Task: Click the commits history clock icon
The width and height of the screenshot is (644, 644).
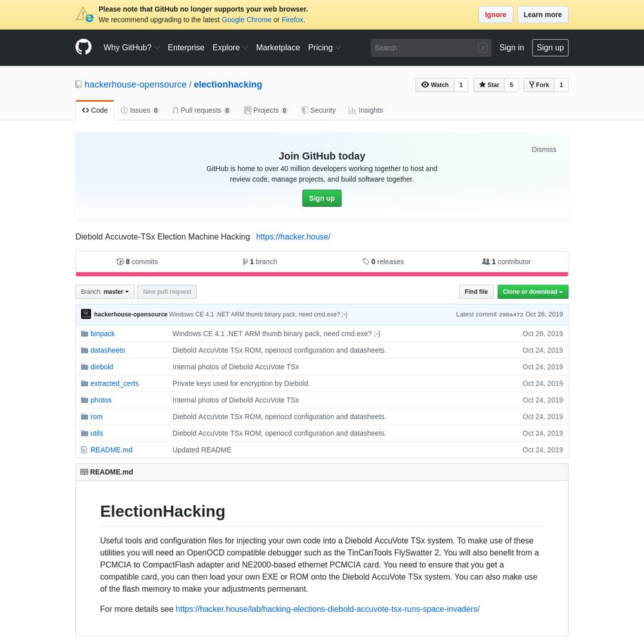Action: 120,261
